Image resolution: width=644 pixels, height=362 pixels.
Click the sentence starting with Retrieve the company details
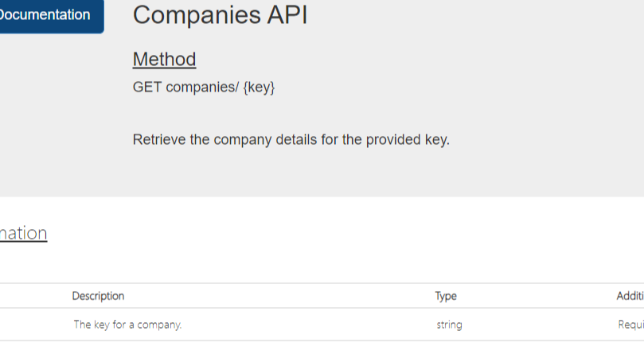[291, 140]
